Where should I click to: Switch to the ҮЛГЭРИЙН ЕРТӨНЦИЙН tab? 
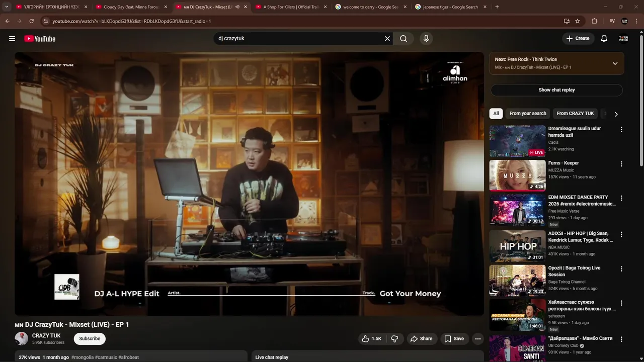[x=50, y=7]
